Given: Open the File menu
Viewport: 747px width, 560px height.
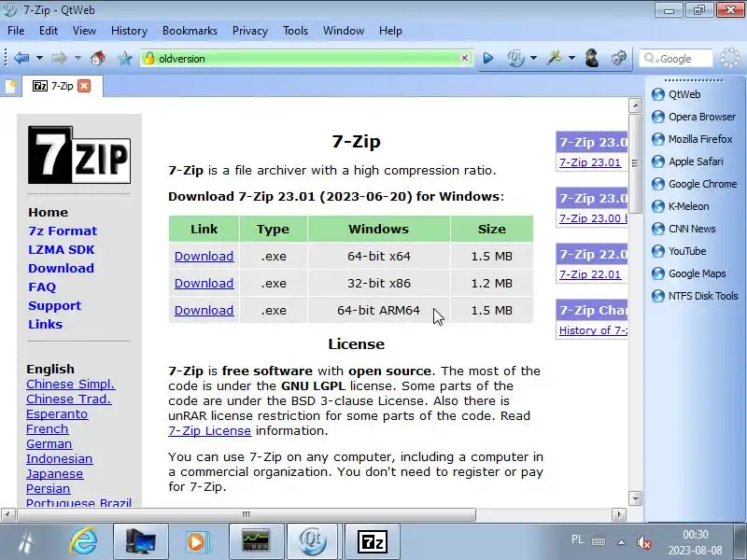Looking at the screenshot, I should tap(16, 31).
